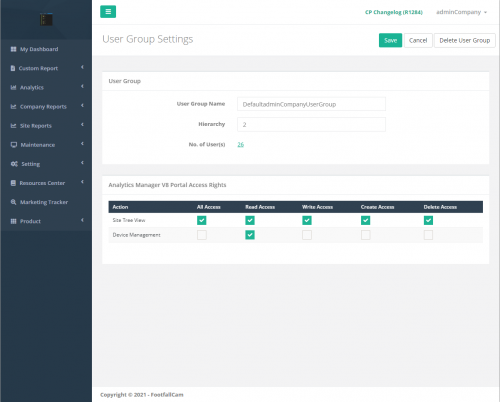Screen dimensions: 500x402
Task: Click the Save button
Action: pos(390,40)
